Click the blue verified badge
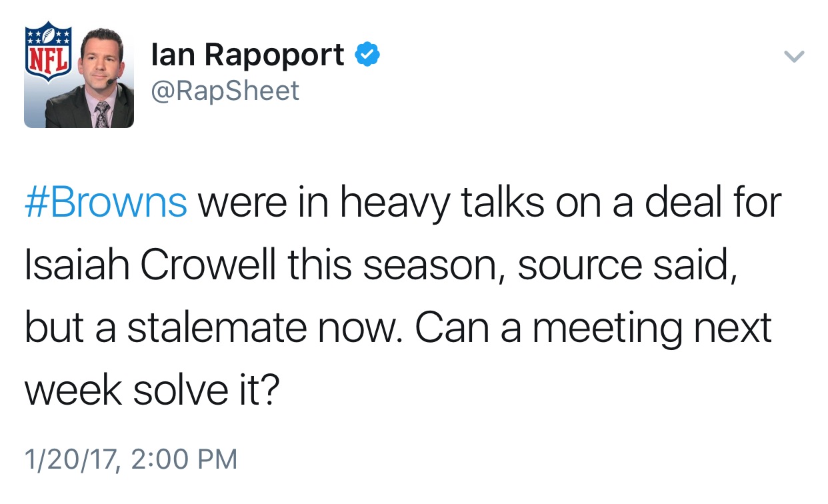The image size is (828, 504). point(366,55)
